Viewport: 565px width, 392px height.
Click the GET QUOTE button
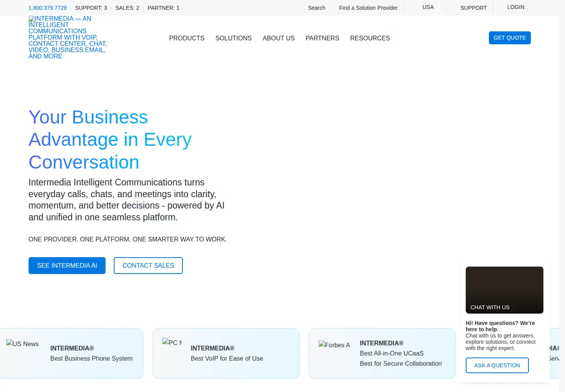(510, 38)
